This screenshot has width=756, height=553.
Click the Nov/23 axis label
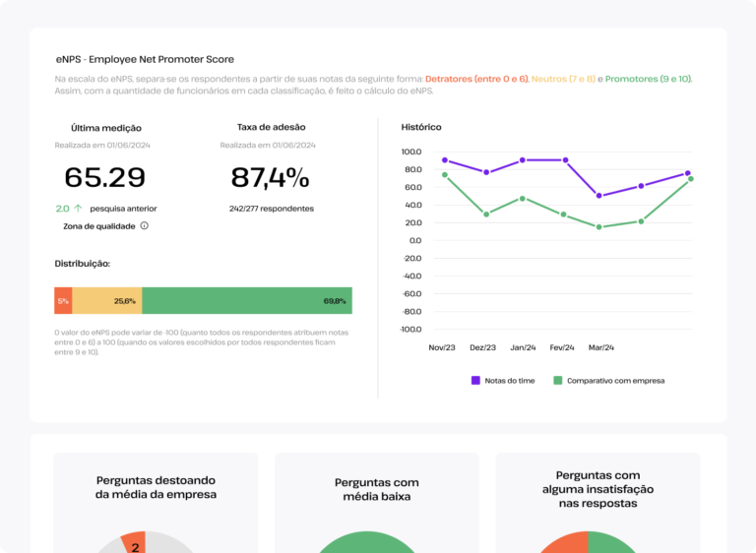pos(442,347)
